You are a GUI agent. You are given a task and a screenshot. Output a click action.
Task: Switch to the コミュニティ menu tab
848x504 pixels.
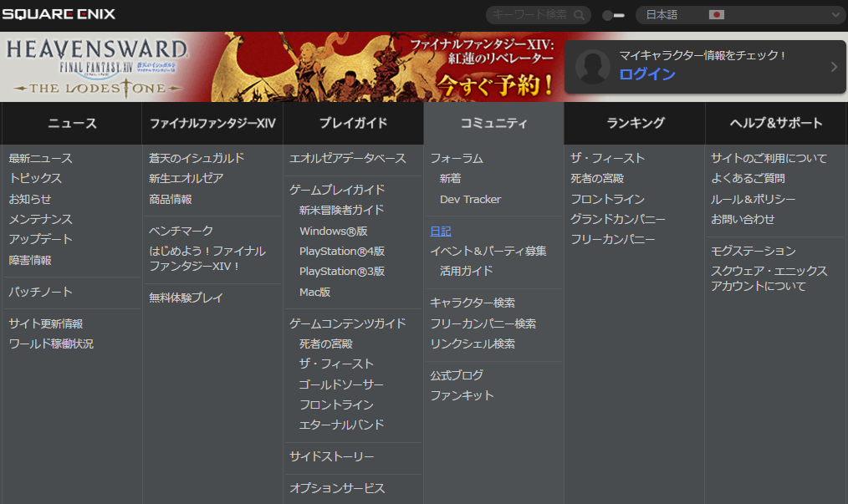coord(493,122)
